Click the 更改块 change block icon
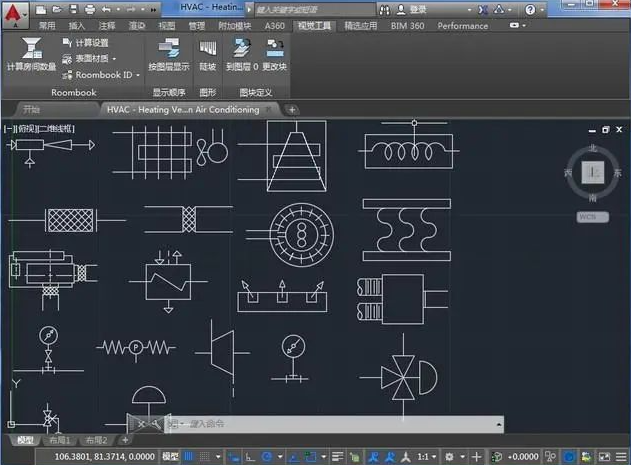The image size is (631, 465). pos(274,49)
